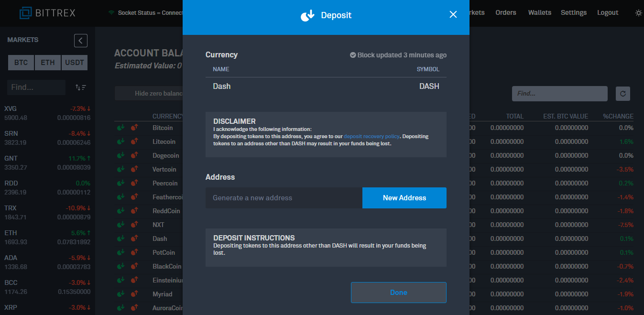Image resolution: width=644 pixels, height=315 pixels.
Task: Click the Dash row withdraw icon
Action: click(134, 239)
